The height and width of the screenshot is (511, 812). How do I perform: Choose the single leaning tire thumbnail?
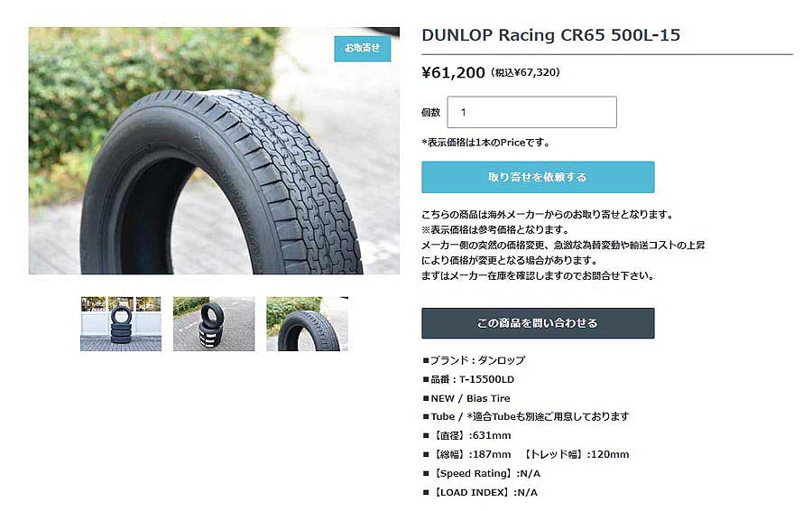[x=307, y=324]
